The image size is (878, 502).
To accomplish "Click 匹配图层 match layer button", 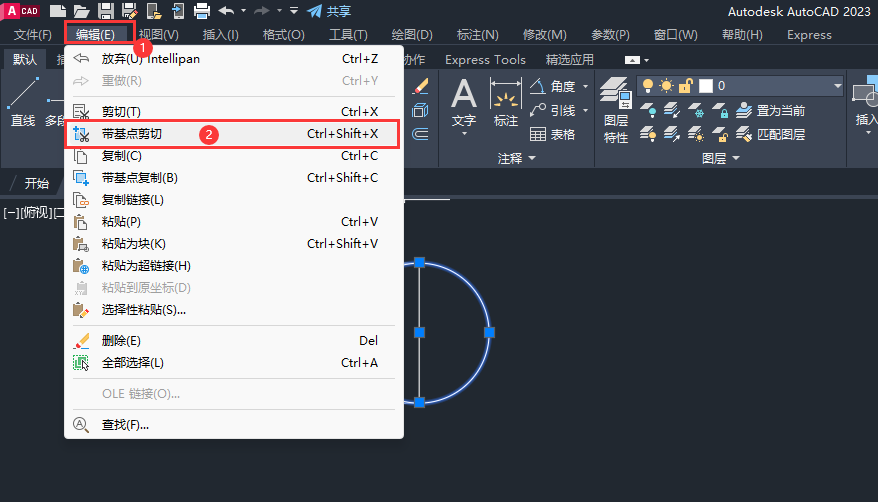I will [770, 134].
